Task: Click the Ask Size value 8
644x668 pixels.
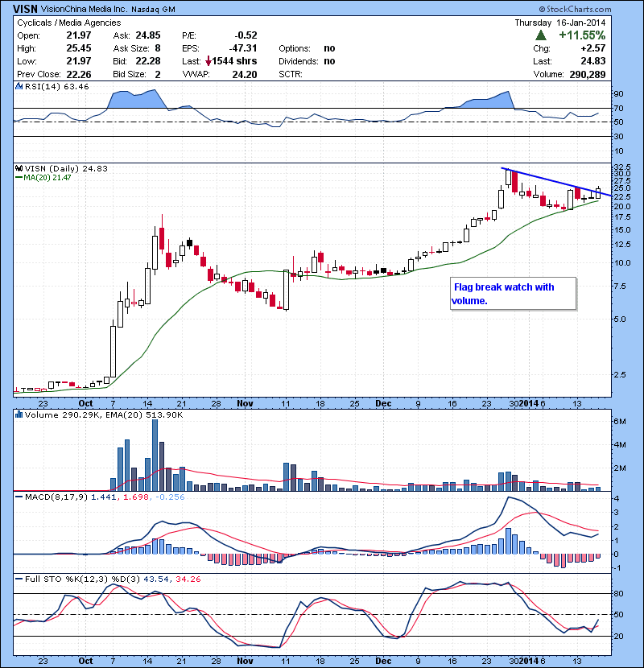Action: pos(158,48)
